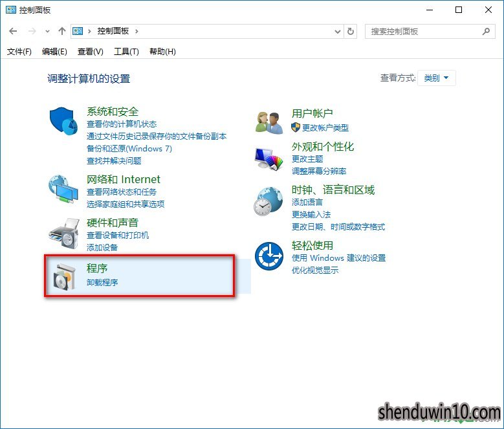Viewport: 504px width, 429px height.
Task: Click 选择家庭组和共享选项 link
Action: [126, 204]
